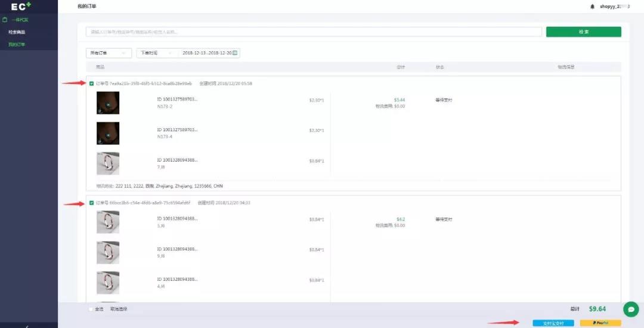
Task: Open ring thumbnail for variant 4,J8
Action: tap(108, 283)
